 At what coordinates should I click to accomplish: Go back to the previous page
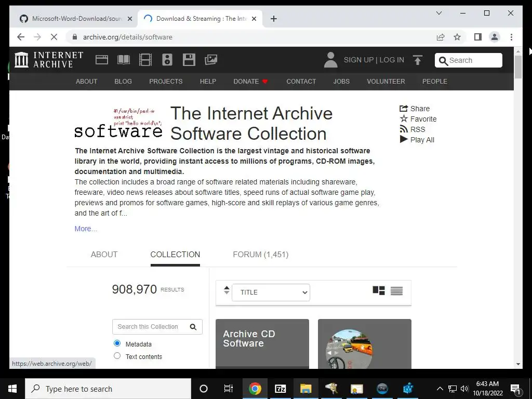(21, 37)
